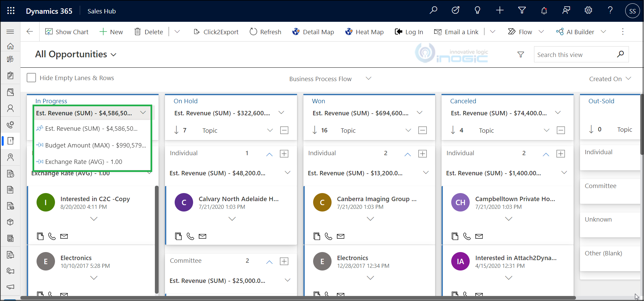644x301 pixels.
Task: Click the back arrow button
Action: click(x=30, y=32)
